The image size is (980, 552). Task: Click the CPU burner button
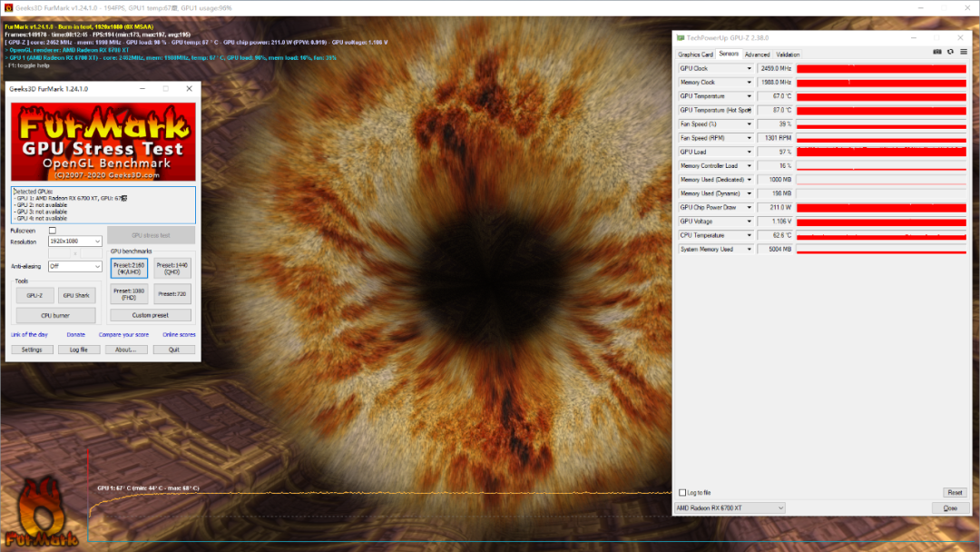(x=55, y=316)
